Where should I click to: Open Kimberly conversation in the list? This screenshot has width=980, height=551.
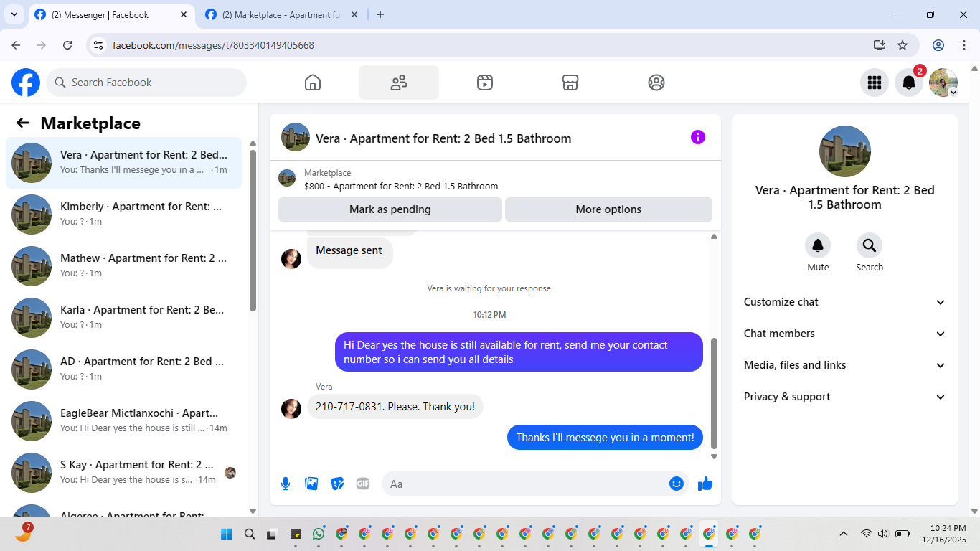click(x=123, y=215)
